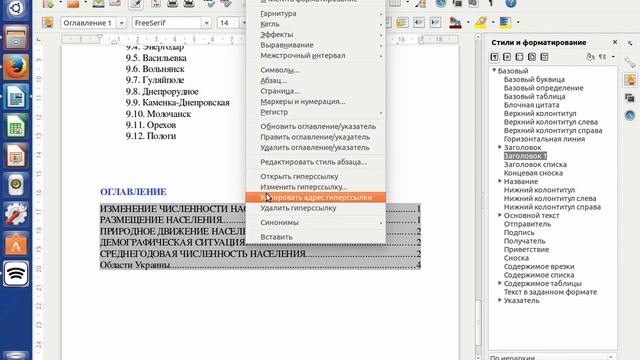640x360 pixels.
Task: Choose Копировать адрес гиперссылки in context menu
Action: [x=316, y=197]
